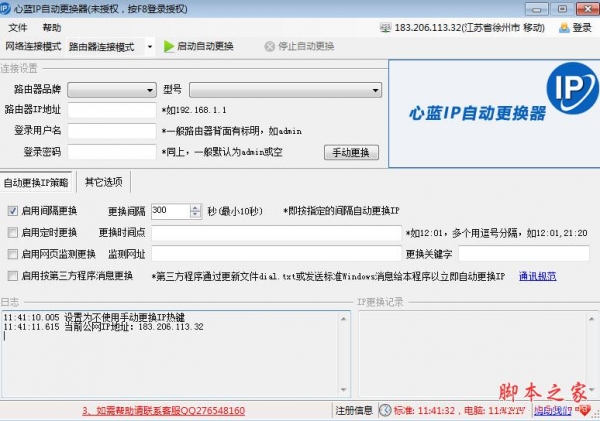
Task: Click the 登录密码 input field
Action: (x=112, y=152)
